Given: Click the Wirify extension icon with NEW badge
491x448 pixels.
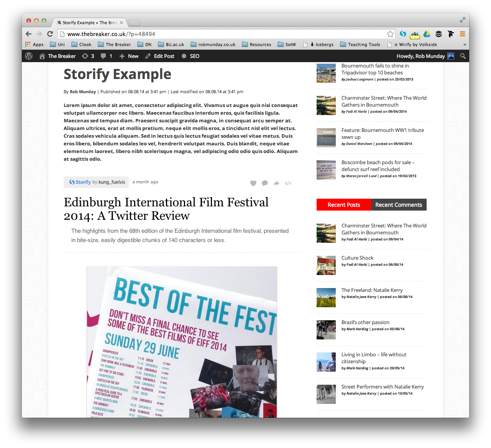Looking at the screenshot, I should tap(415, 34).
